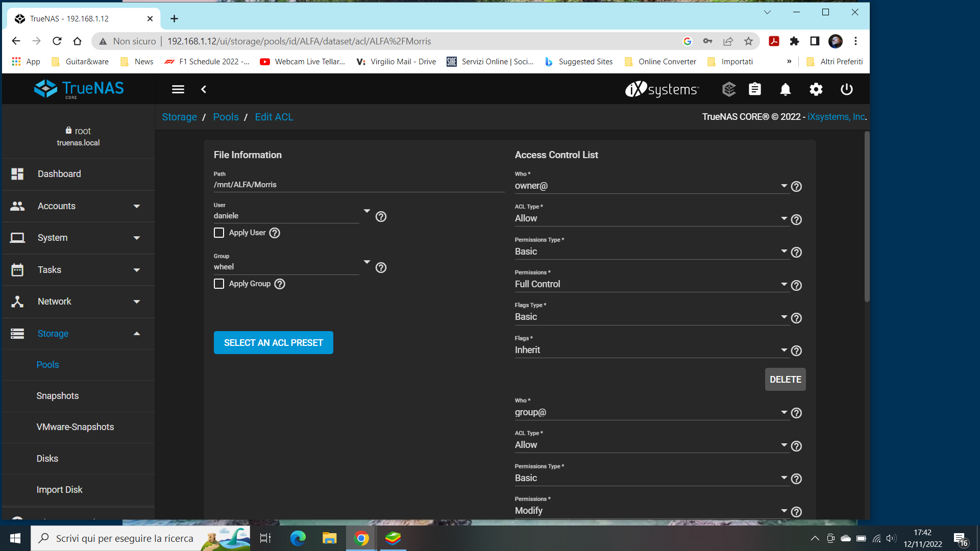Show help for the Full Control permissions
The image size is (980, 551).
pos(796,286)
